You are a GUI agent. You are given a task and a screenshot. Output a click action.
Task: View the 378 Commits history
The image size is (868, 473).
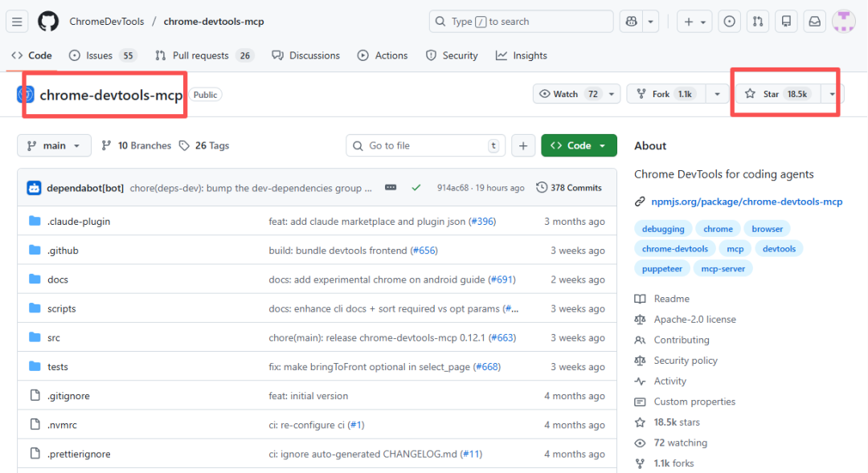[569, 187]
